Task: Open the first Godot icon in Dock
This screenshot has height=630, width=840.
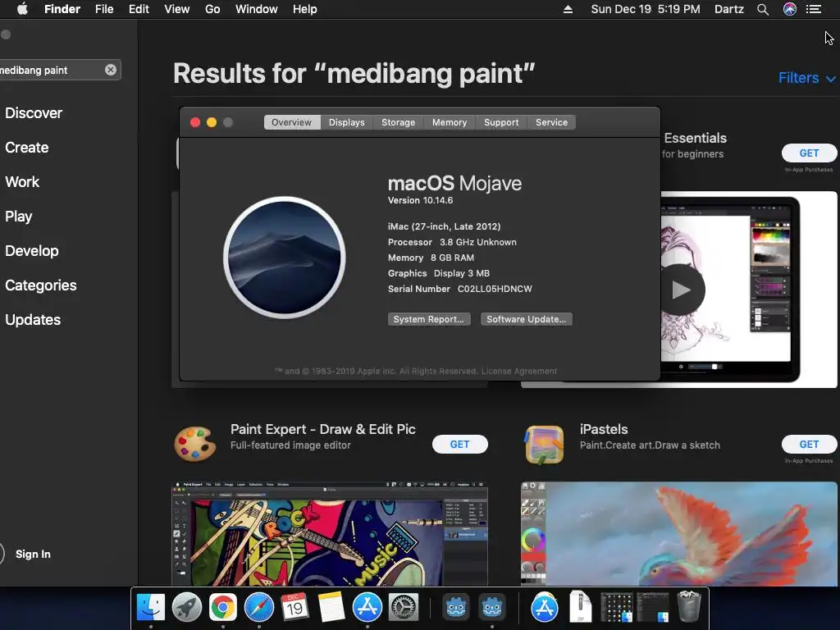Action: pos(455,608)
